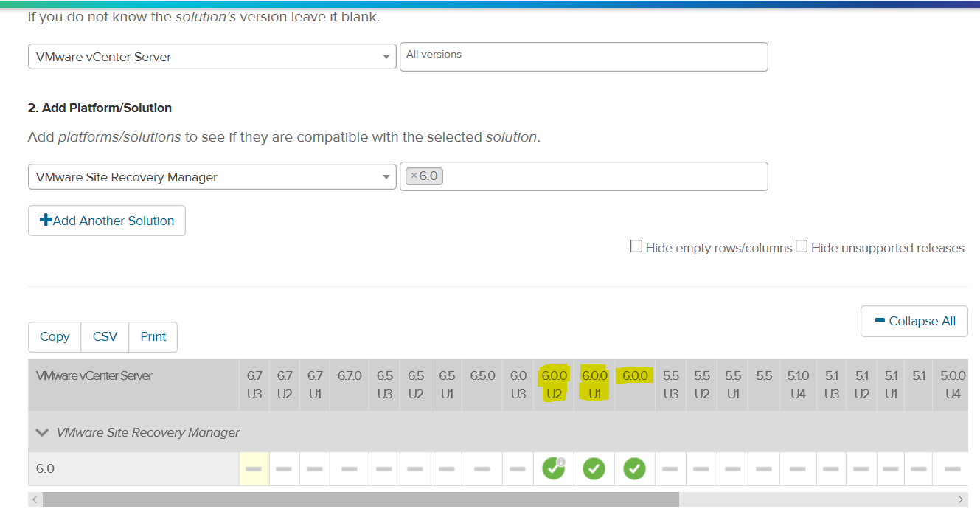Copy the compatibility table
The width and height of the screenshot is (980, 523).
click(x=55, y=336)
